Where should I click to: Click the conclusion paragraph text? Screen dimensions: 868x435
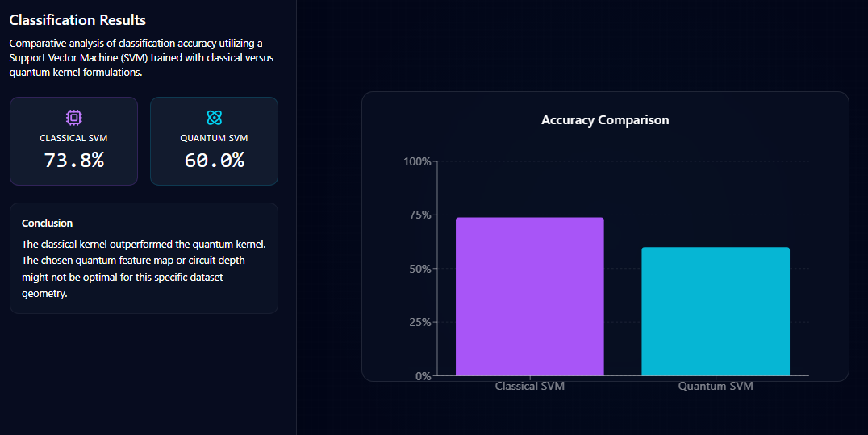point(143,269)
